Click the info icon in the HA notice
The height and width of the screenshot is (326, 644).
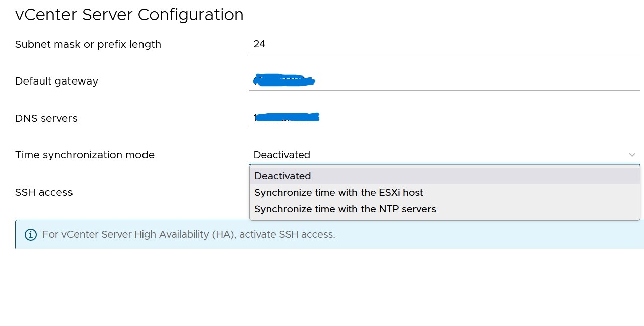click(31, 234)
